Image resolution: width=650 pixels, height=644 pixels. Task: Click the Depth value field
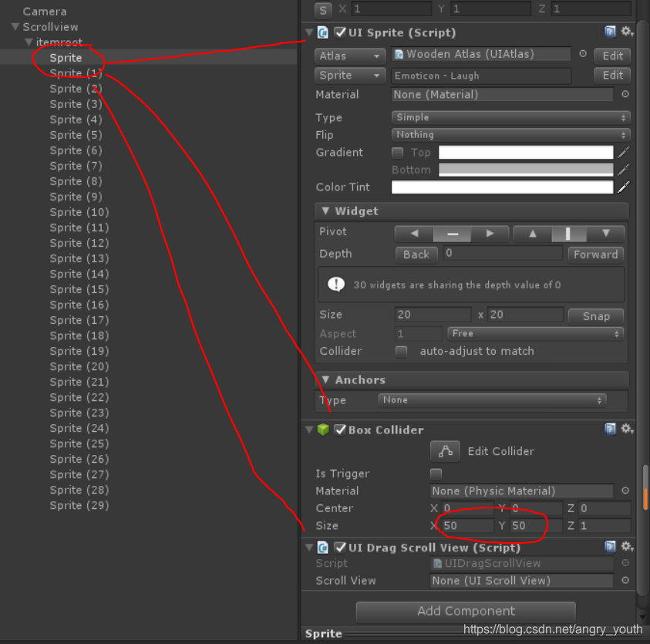pyautogui.click(x=503, y=253)
